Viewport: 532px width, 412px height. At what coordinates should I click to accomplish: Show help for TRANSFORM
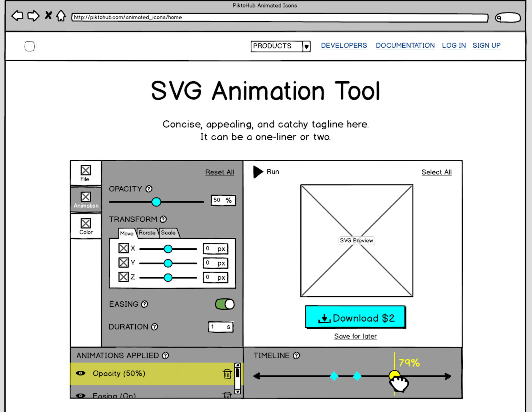(163, 219)
